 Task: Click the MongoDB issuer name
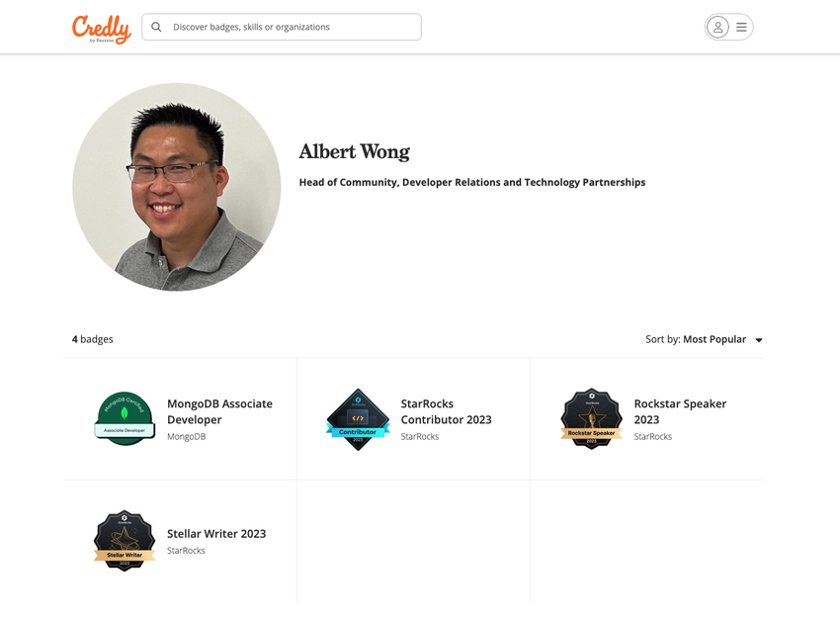click(x=186, y=436)
